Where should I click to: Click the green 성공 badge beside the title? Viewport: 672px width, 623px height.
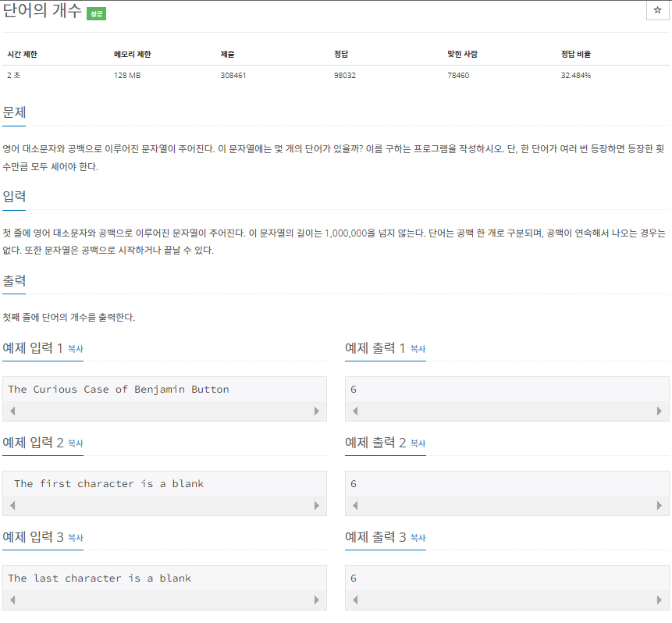click(x=96, y=14)
